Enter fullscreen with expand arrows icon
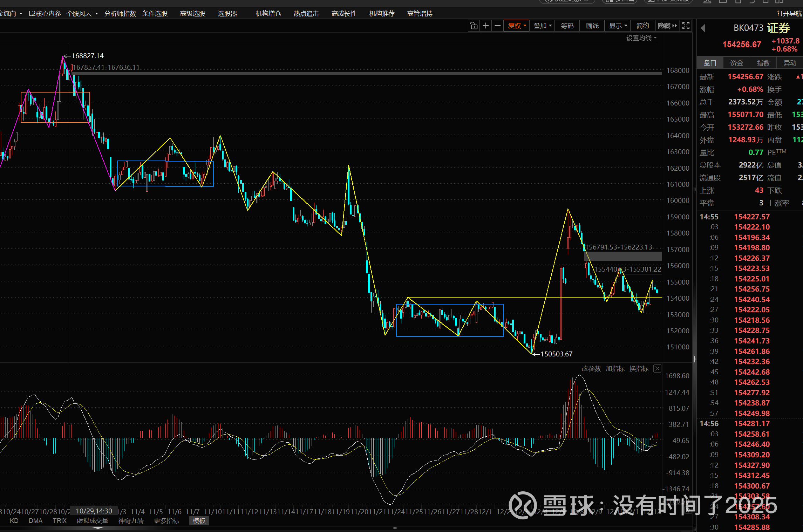This screenshot has height=532, width=803. point(686,26)
